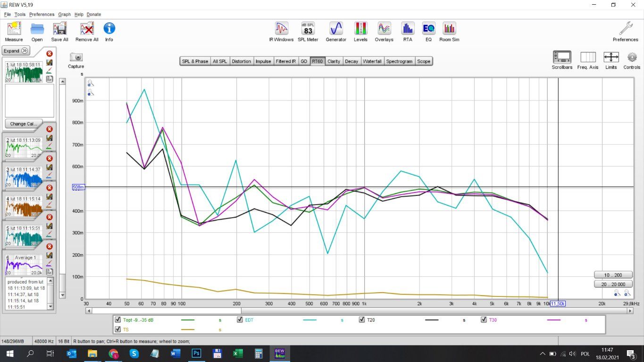
Task: Open notes for Average 1 measurement
Action: click(x=50, y=272)
